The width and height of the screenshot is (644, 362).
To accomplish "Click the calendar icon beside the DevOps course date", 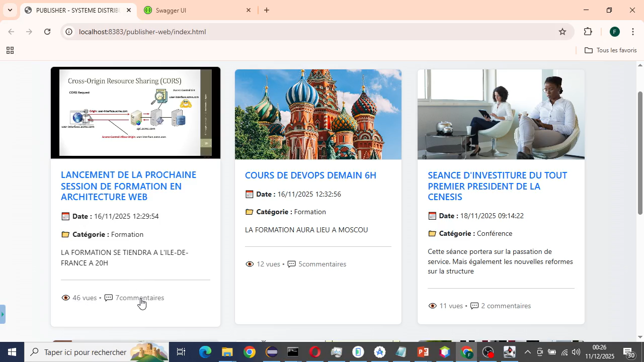I will [x=249, y=194].
